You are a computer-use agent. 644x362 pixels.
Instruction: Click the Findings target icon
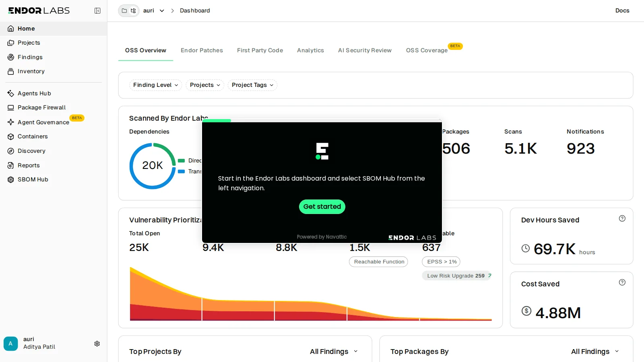pyautogui.click(x=11, y=57)
